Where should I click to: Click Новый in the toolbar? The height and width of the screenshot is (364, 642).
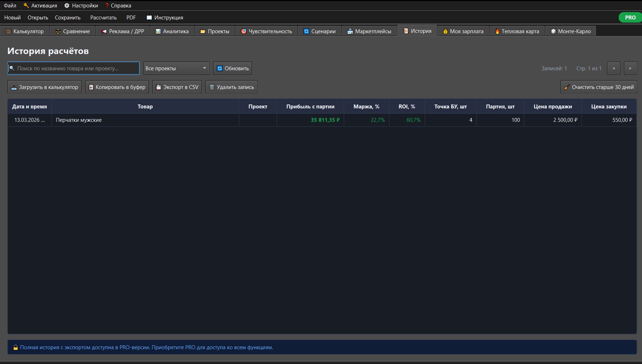tap(12, 17)
